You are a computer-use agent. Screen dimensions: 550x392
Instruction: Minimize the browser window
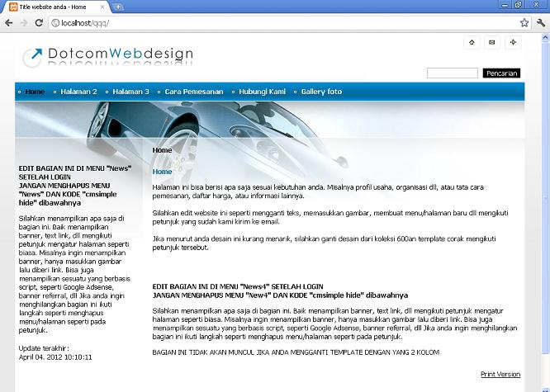pyautogui.click(x=505, y=5)
